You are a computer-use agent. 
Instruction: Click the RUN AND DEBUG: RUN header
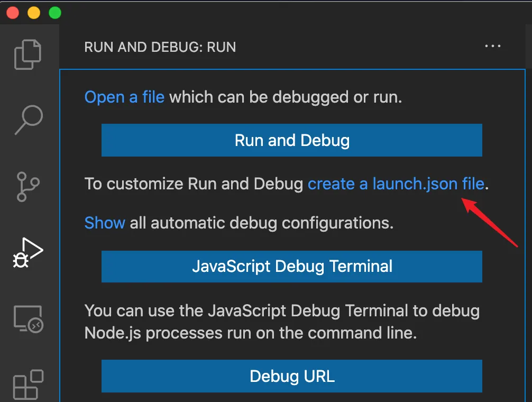[x=159, y=47]
